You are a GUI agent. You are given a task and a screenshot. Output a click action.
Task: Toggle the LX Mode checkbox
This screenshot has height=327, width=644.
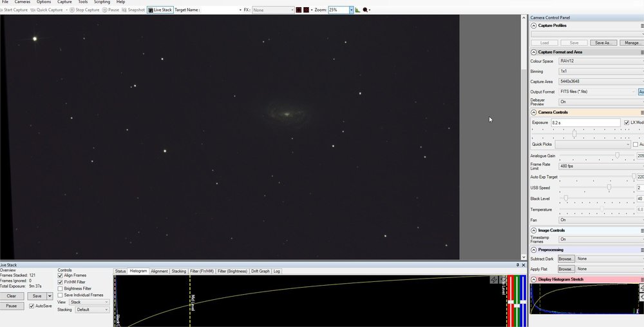tap(627, 123)
